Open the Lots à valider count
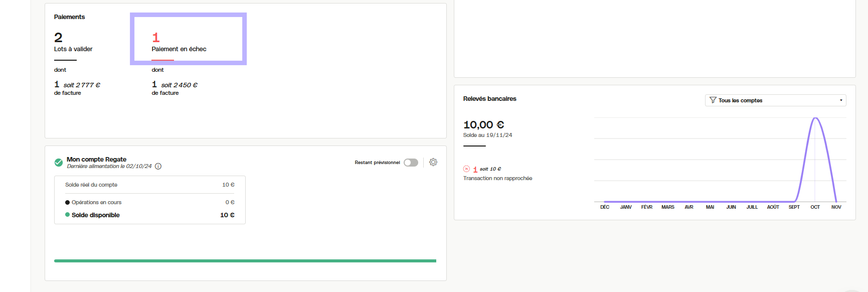The width and height of the screenshot is (868, 292). click(x=59, y=38)
